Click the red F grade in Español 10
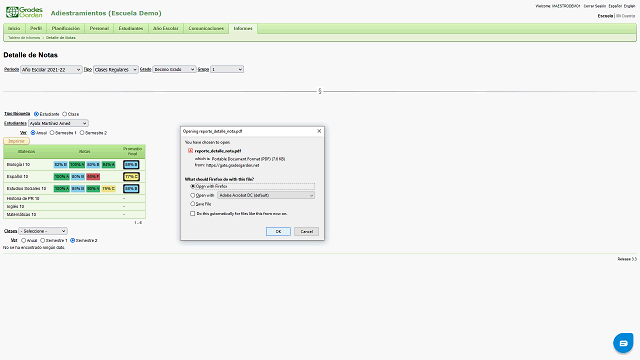Screen dimensions: 640x360 click(93, 177)
